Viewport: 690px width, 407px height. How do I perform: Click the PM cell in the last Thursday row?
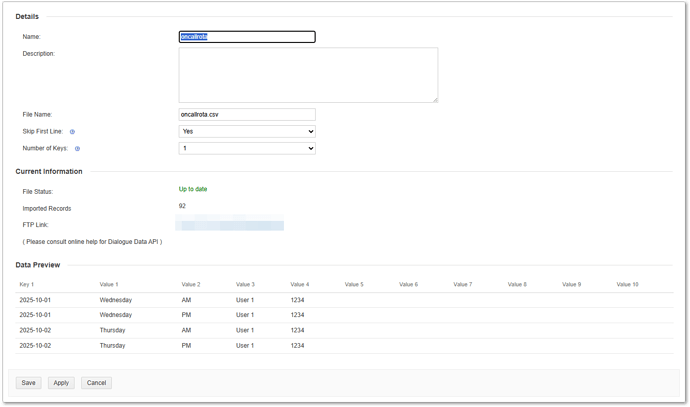(187, 345)
